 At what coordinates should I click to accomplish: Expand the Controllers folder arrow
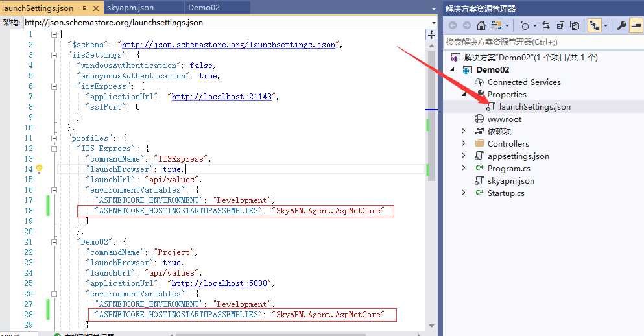click(464, 143)
